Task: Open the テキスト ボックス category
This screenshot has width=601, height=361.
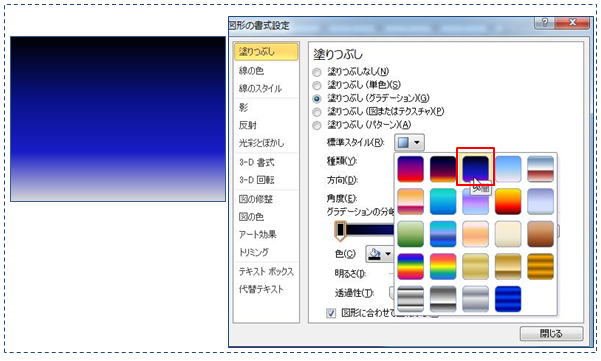Action: (266, 271)
